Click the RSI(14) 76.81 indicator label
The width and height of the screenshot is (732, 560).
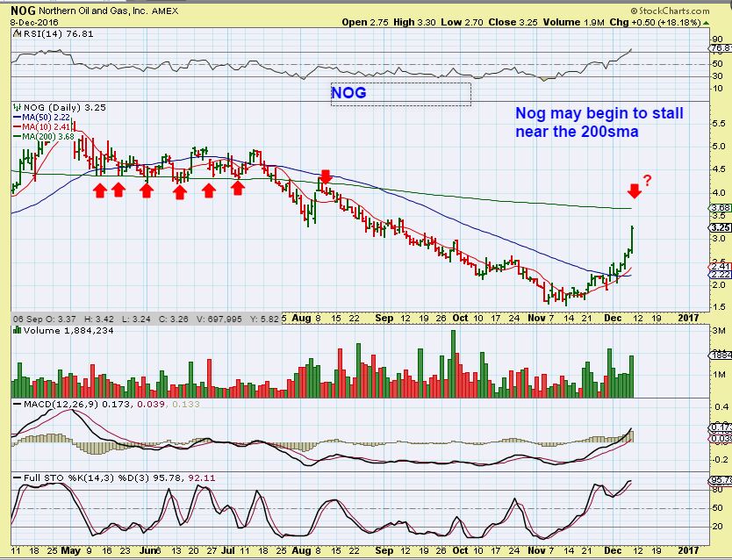tap(58, 33)
